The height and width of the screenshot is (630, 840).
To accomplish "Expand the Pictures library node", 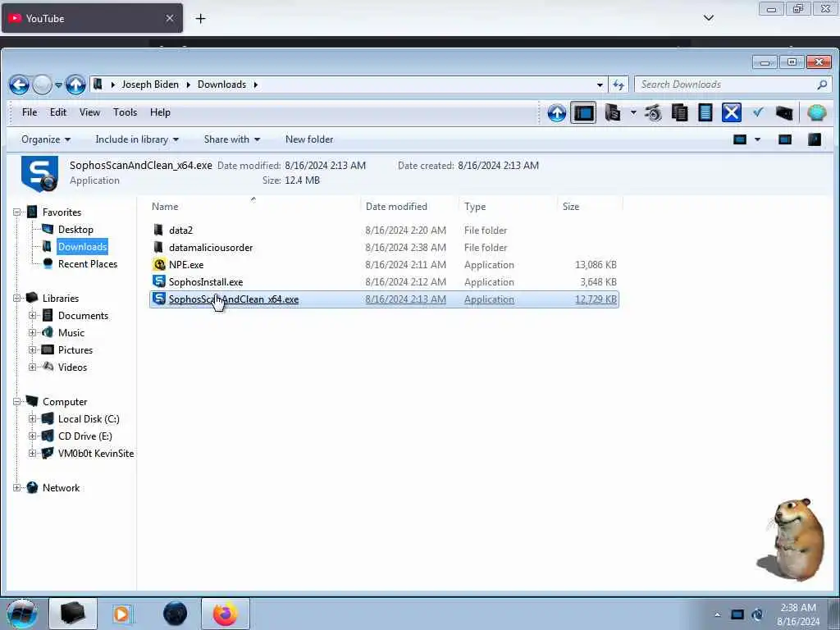I will (32, 349).
